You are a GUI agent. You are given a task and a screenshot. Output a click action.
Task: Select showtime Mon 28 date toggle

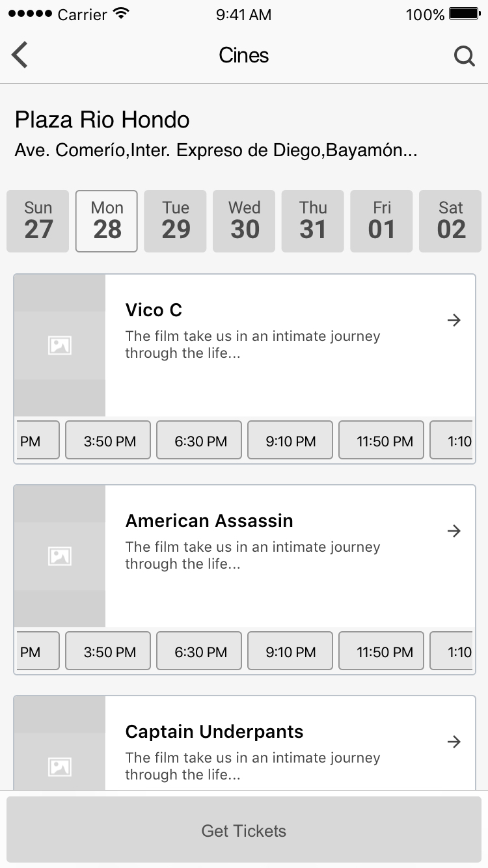click(x=106, y=221)
